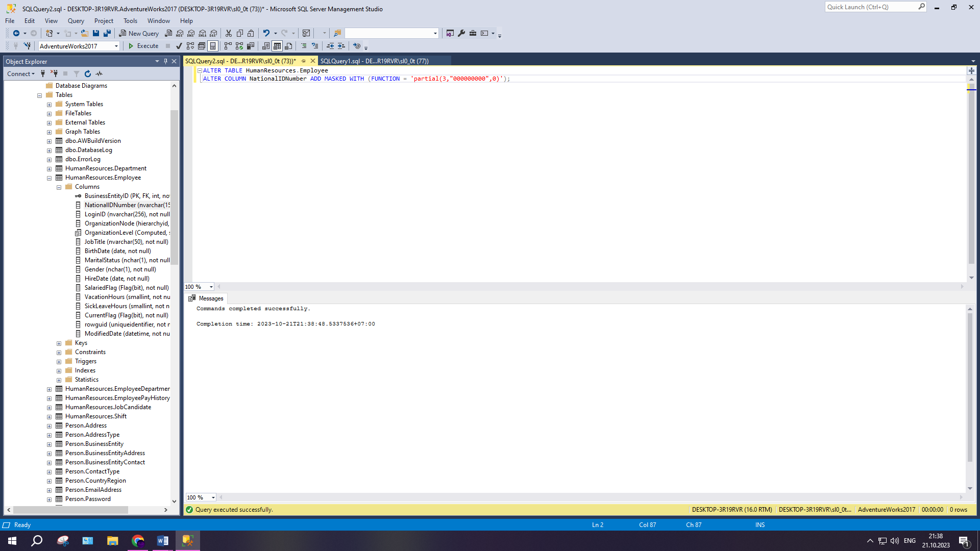
Task: Click the Increase Indent icon
Action: coord(341,46)
